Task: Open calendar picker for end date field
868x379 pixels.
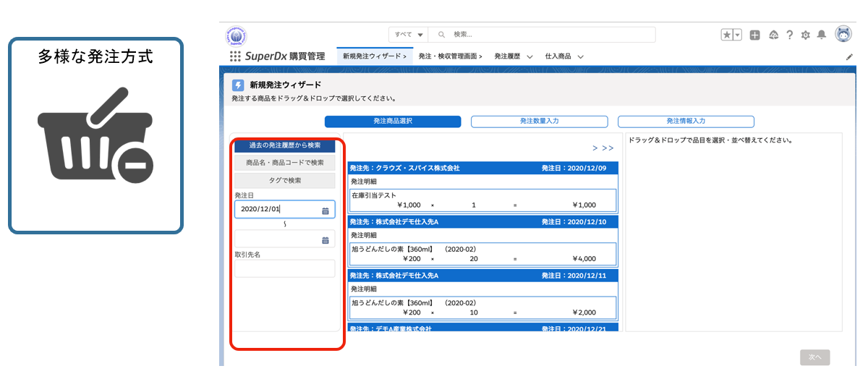Action: click(x=325, y=239)
